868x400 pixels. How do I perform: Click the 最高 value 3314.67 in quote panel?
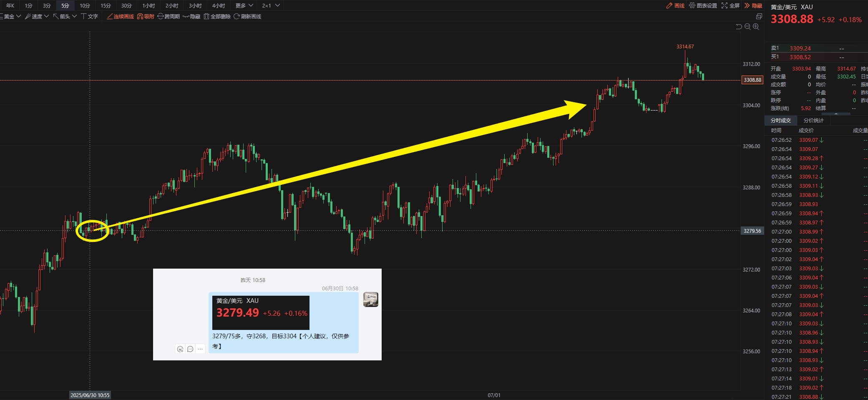click(x=846, y=69)
